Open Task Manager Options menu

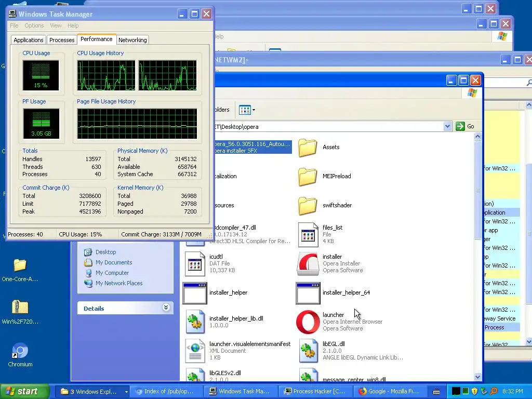[34, 25]
